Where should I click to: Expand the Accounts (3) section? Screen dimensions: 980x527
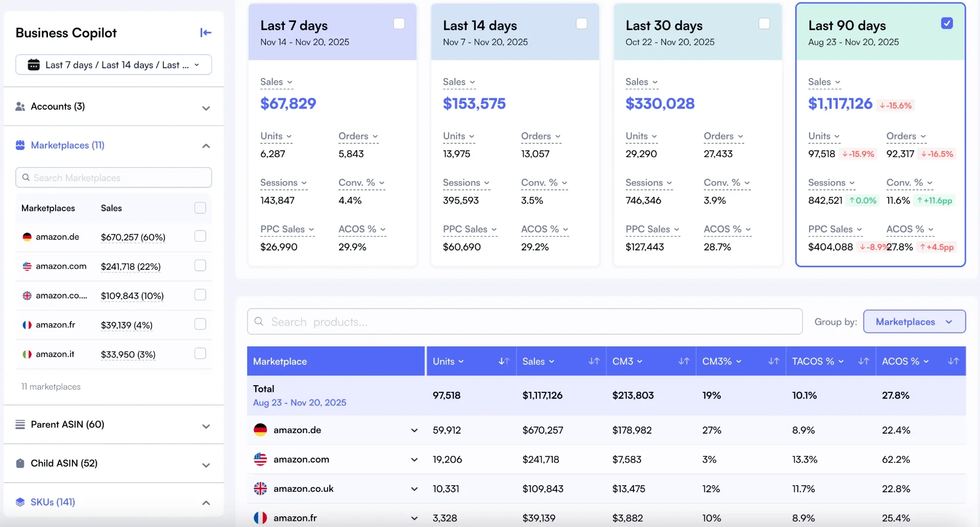(206, 108)
